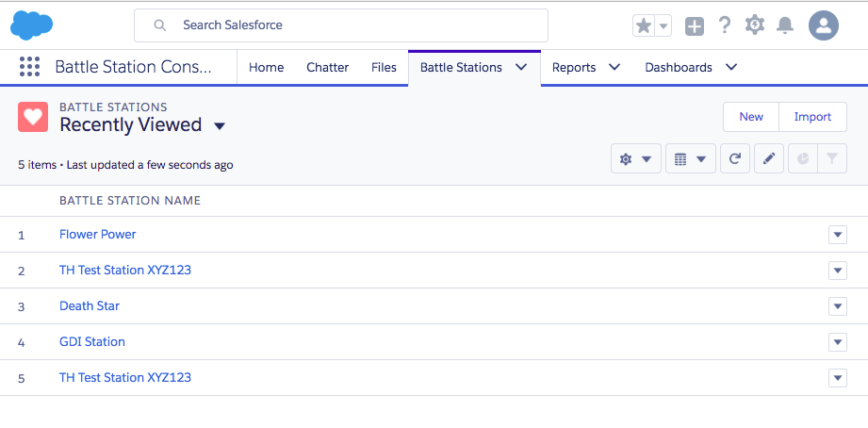Open Global Actions plus icon
This screenshot has width=868, height=428.
tap(695, 26)
